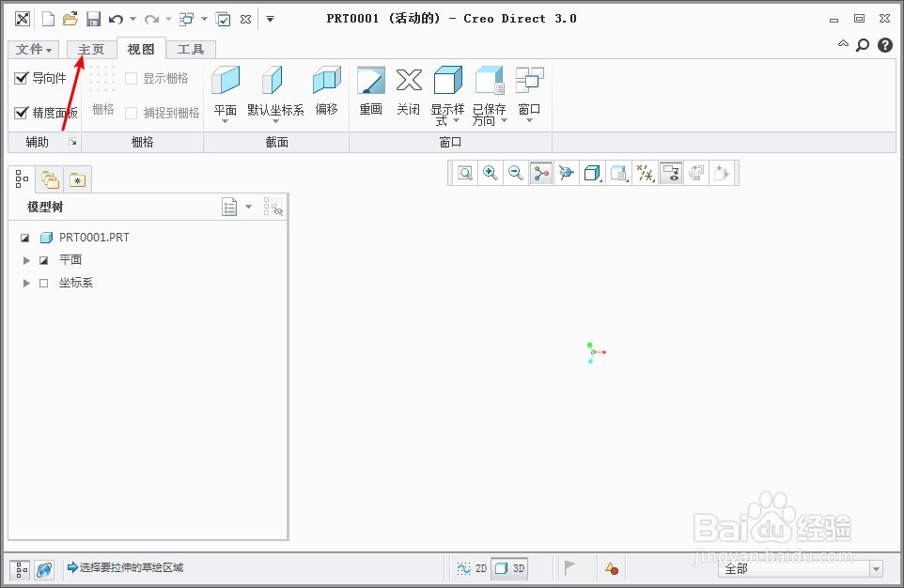Toggle the model tree display status-bar icon
This screenshot has width=904, height=588.
20,569
